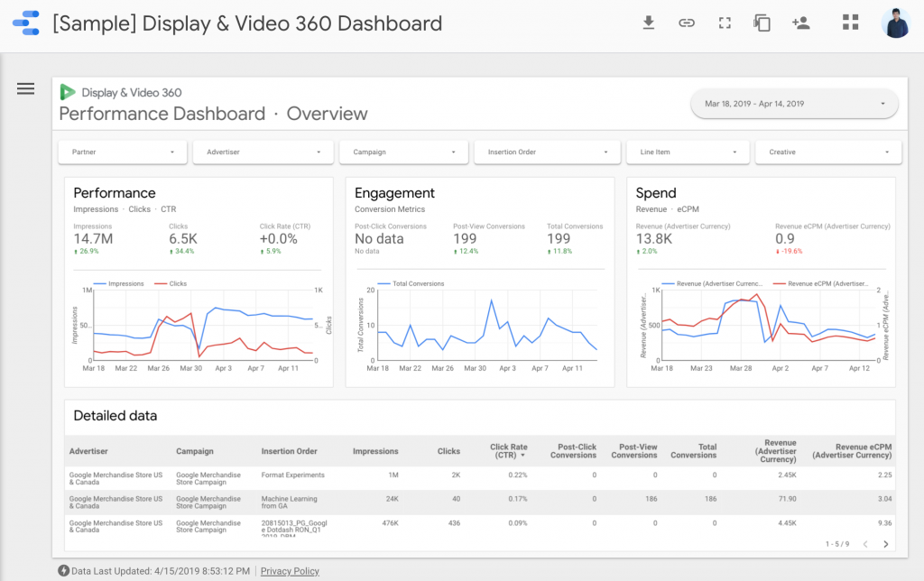Viewport: 924px width, 581px height.
Task: Expand the Insertion Order filter dropdown
Action: [x=547, y=152]
